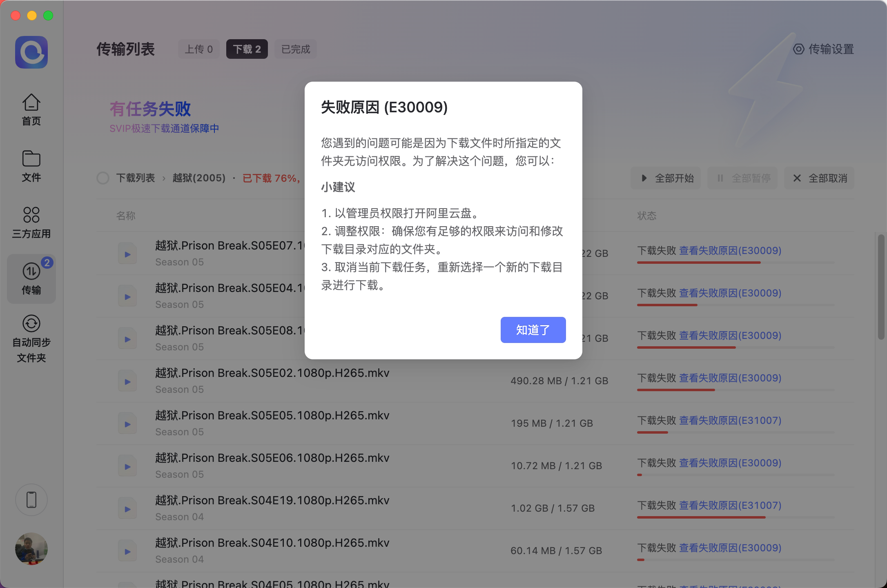Viewport: 887px width, 588px height.
Task: Click 知道了 button in dialog
Action: tap(533, 330)
